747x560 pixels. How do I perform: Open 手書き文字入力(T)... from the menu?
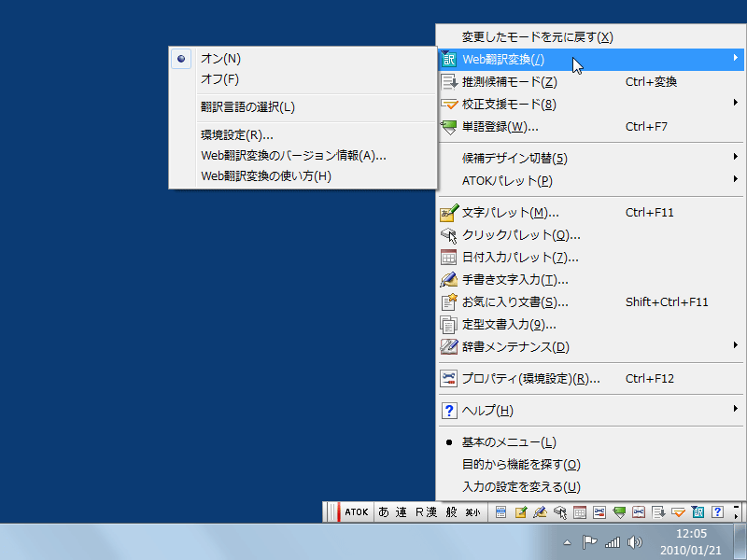point(591,280)
